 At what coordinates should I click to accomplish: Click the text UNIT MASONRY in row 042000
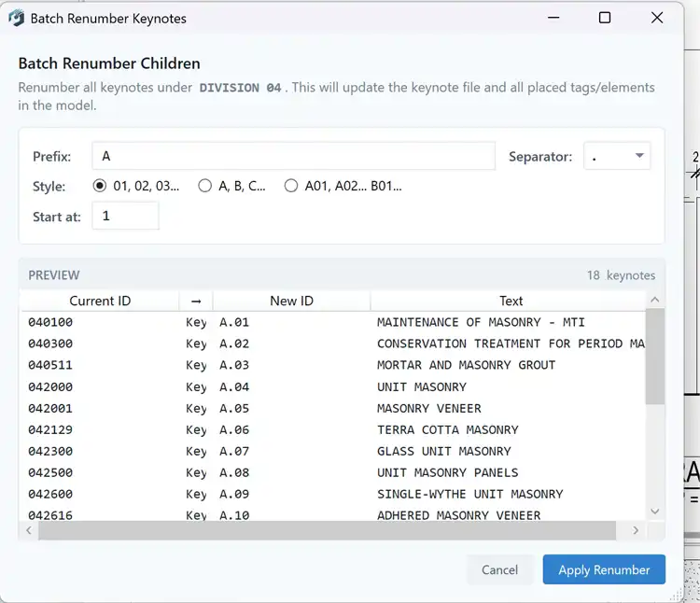pyautogui.click(x=422, y=387)
